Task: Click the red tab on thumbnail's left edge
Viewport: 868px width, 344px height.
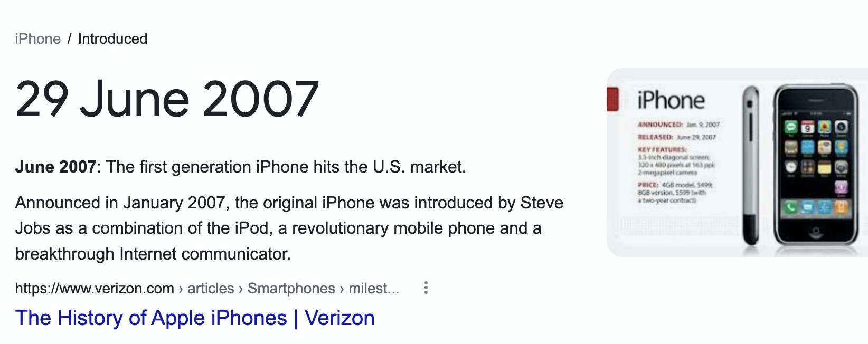Action: tap(612, 100)
